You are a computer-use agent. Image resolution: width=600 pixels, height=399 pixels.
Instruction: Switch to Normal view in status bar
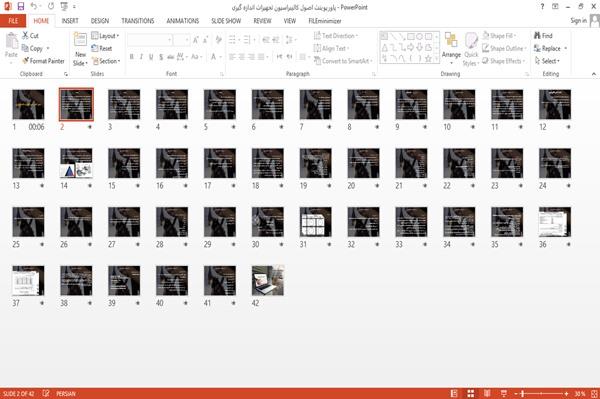tap(454, 393)
